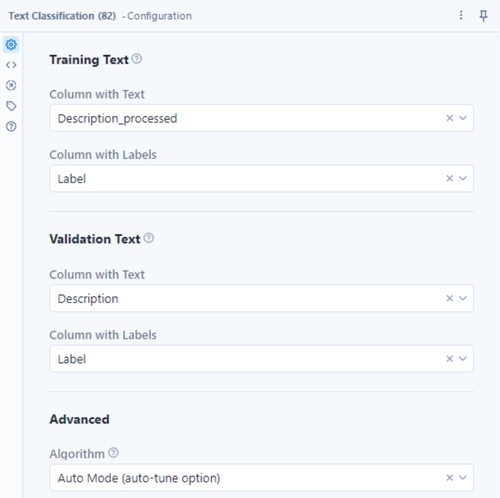Open the Annotation tag icon
500x498 pixels.
click(x=11, y=106)
